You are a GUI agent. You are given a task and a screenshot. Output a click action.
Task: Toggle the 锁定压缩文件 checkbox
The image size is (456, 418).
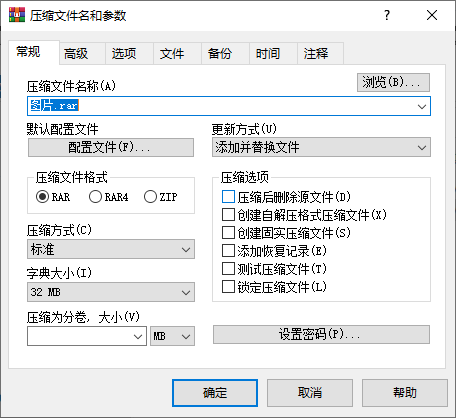coord(228,287)
